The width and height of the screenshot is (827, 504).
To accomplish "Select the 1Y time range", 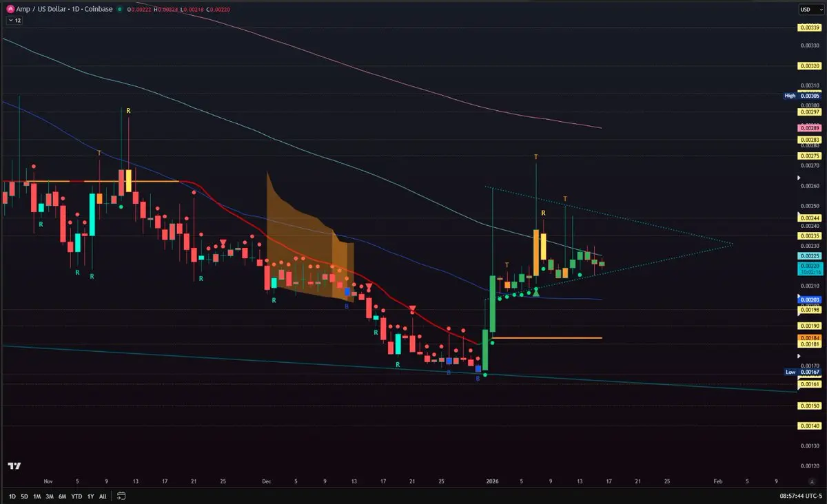I will [90, 496].
